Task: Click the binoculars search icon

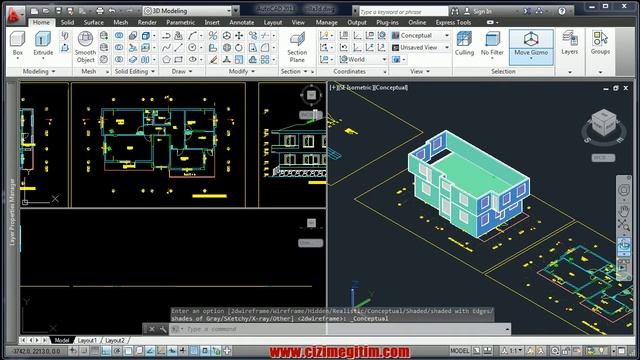Action: (x=455, y=11)
